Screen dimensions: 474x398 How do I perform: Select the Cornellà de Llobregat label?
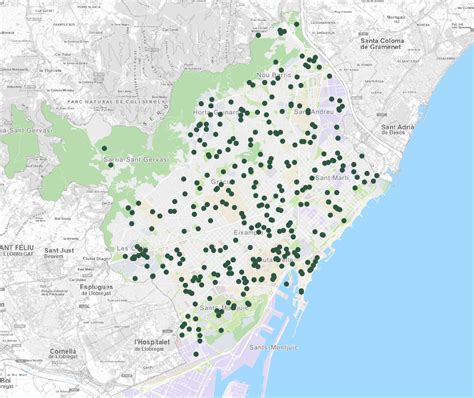63,354
